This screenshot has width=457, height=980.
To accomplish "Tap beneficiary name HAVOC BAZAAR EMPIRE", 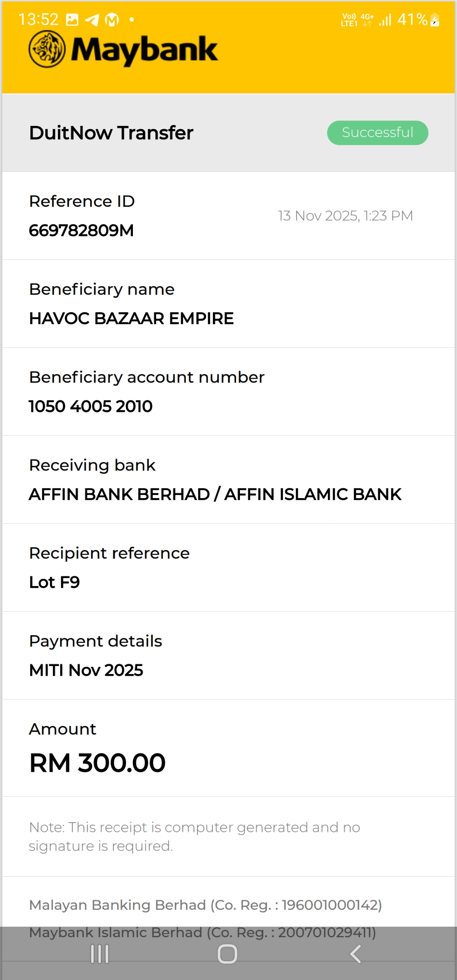I will [131, 319].
